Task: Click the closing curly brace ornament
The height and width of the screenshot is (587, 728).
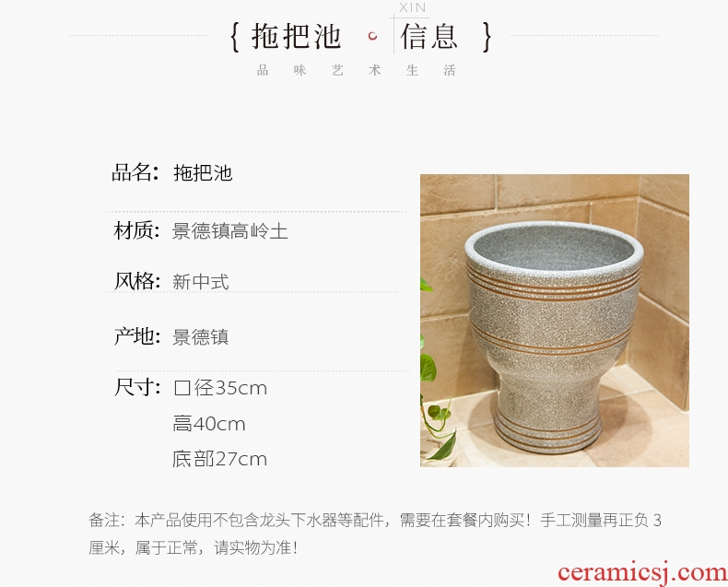Action: (x=487, y=37)
